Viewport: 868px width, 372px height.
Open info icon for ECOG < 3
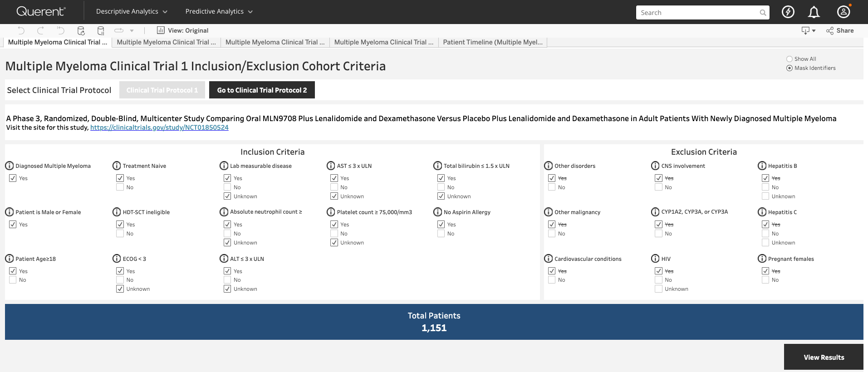pyautogui.click(x=117, y=259)
